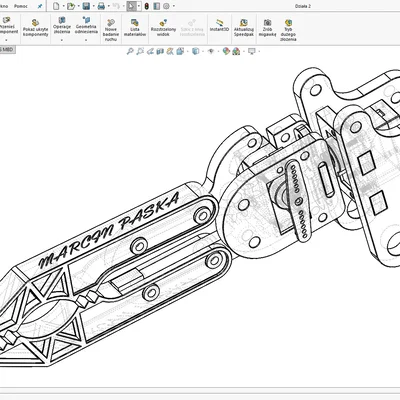This screenshot has height=400, width=400.
Task: Start Nowe badanie ruchu
Action: (111, 30)
